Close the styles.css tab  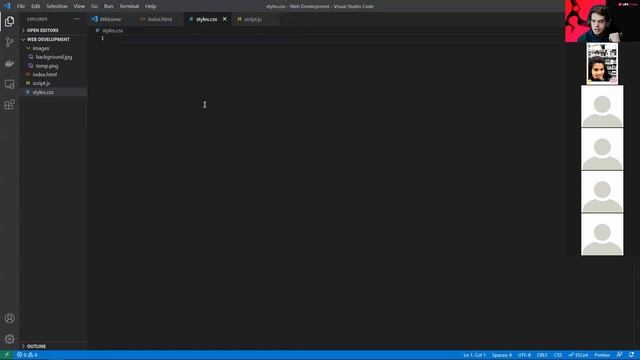(x=224, y=19)
